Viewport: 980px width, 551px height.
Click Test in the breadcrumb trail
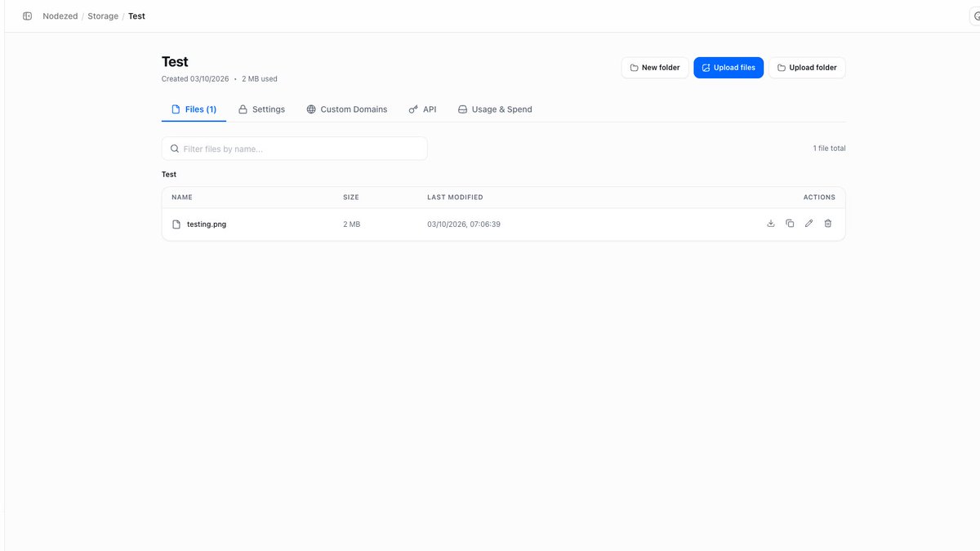(136, 16)
